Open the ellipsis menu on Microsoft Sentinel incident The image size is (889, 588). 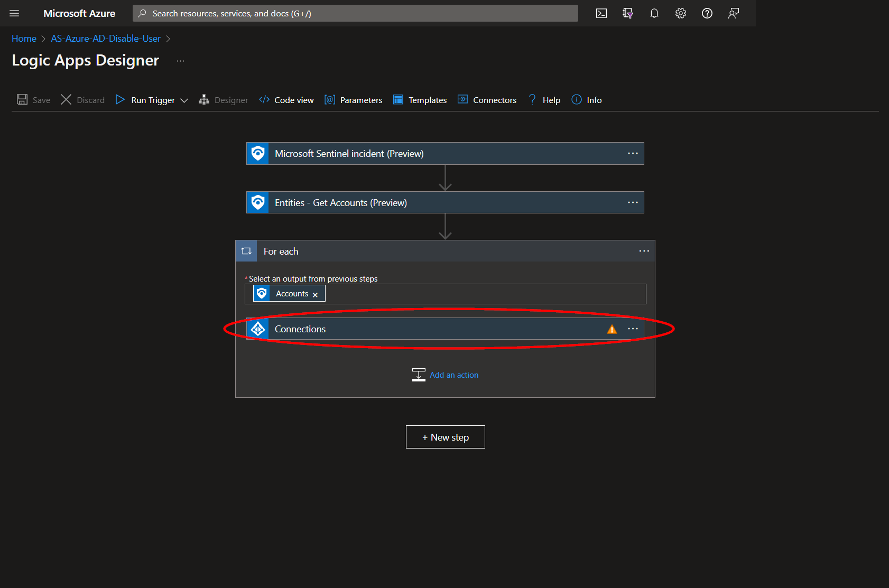pyautogui.click(x=633, y=153)
